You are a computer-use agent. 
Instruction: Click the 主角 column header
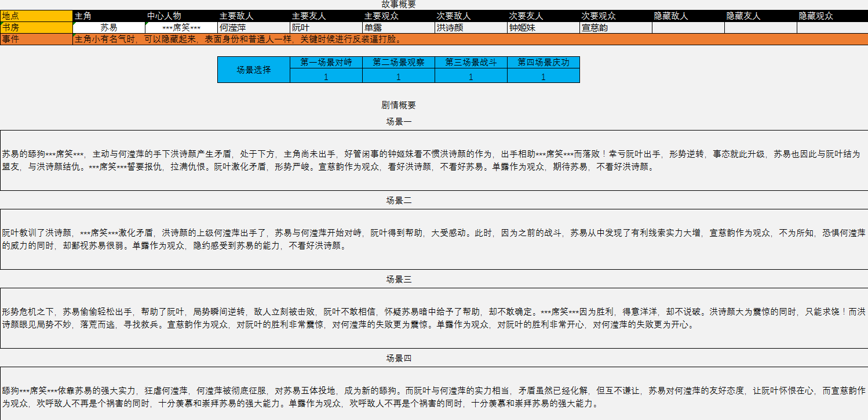(x=109, y=16)
